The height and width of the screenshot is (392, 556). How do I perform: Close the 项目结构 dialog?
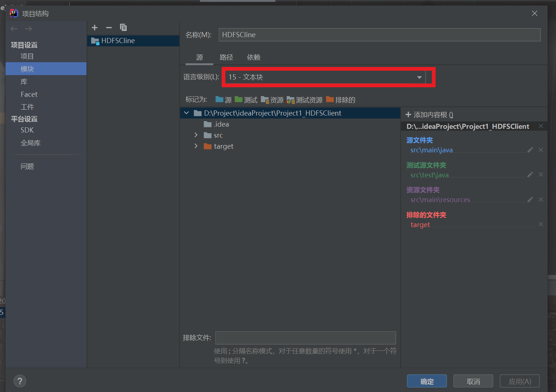tap(535, 13)
